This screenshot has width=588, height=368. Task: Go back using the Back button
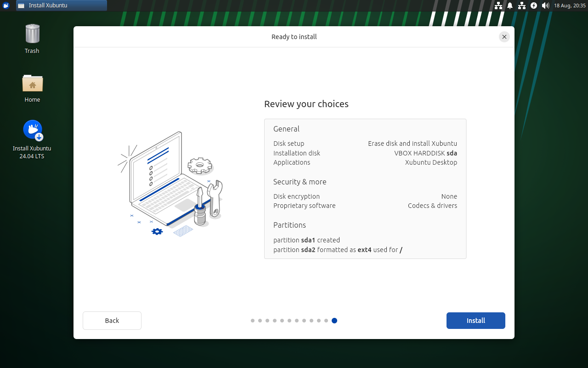click(x=112, y=321)
